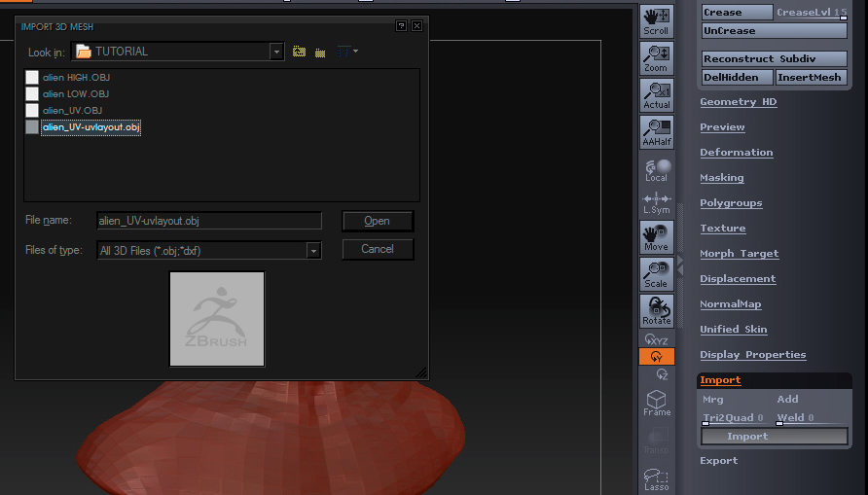Click the AAHalf view icon
868x495 pixels.
point(657,132)
